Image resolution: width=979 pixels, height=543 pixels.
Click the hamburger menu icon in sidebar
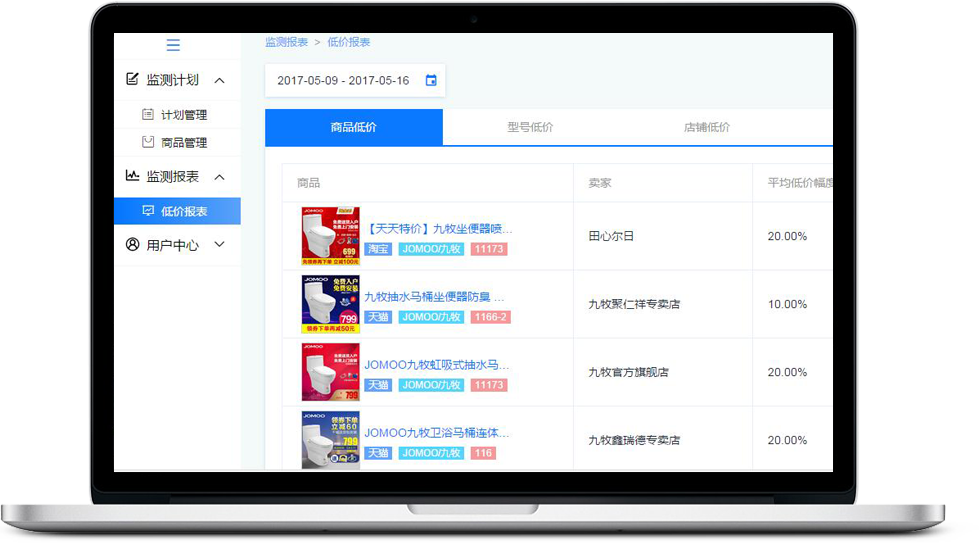pos(173,45)
